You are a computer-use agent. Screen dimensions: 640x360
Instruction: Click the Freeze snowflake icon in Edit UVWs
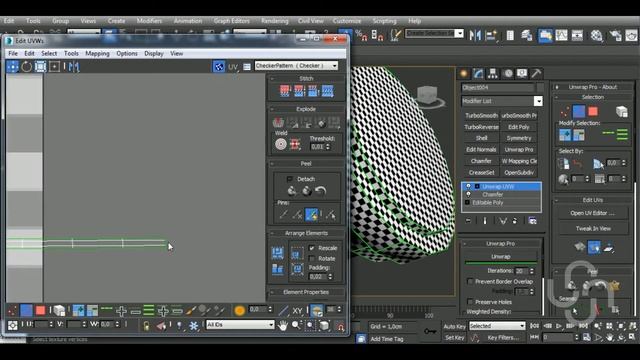click(193, 325)
